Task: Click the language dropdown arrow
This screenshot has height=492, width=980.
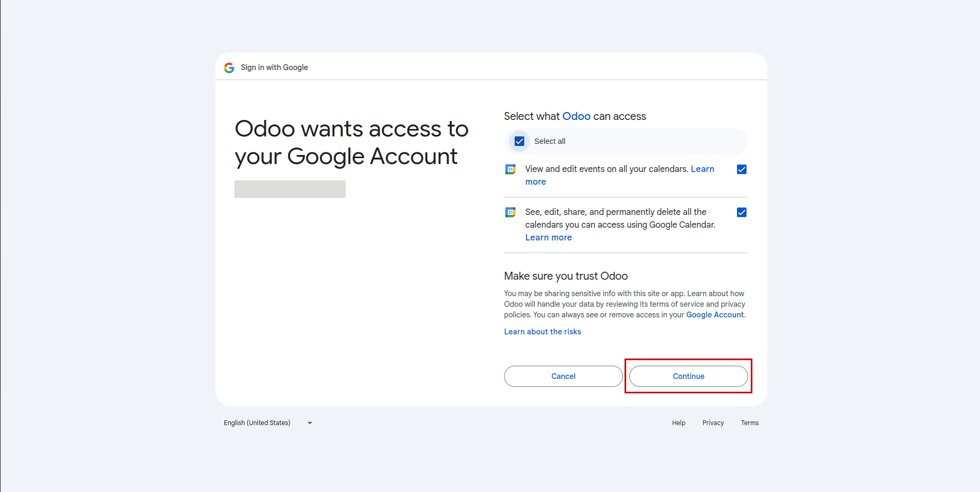Action: point(310,423)
